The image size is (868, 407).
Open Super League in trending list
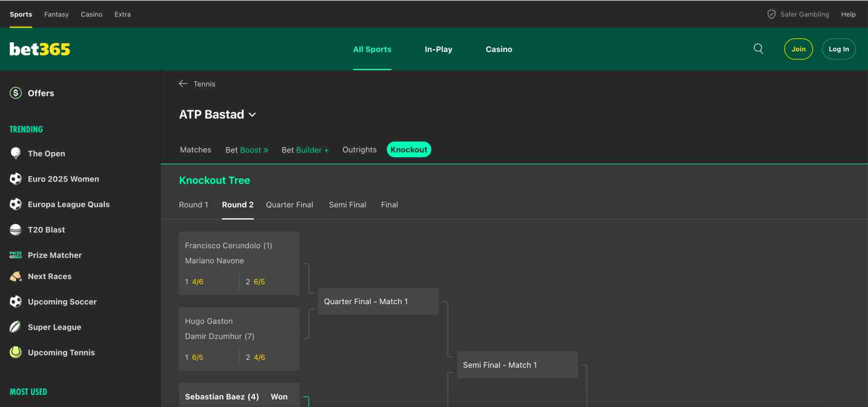tap(54, 328)
